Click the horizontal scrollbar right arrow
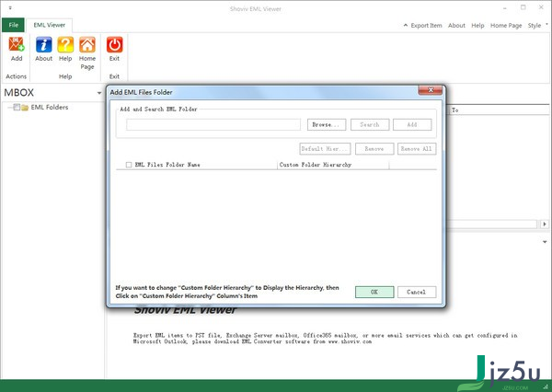552x392 pixels. pos(545,224)
